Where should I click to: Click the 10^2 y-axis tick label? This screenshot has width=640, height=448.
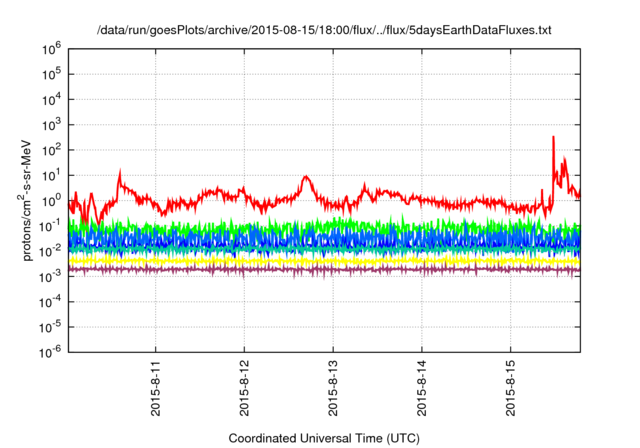click(x=51, y=150)
